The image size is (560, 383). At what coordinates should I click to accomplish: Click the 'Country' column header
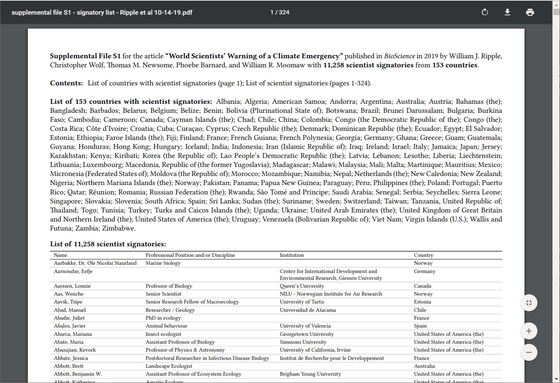pyautogui.click(x=423, y=255)
